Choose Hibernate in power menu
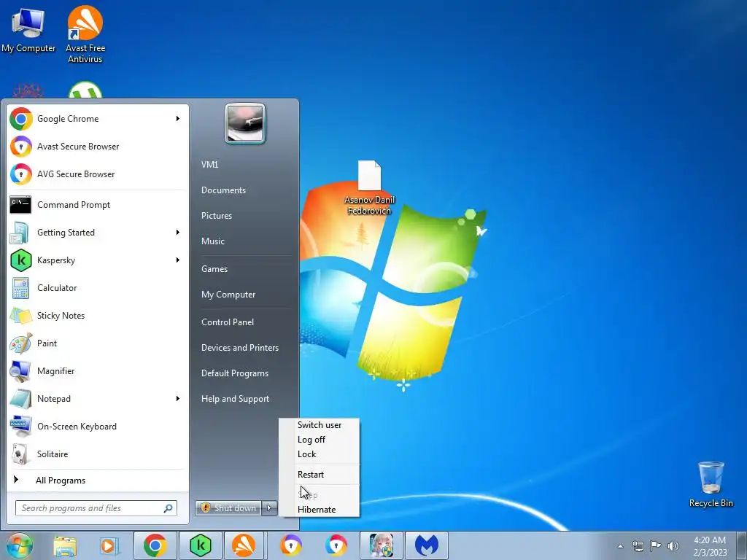This screenshot has width=747, height=560. click(320, 510)
